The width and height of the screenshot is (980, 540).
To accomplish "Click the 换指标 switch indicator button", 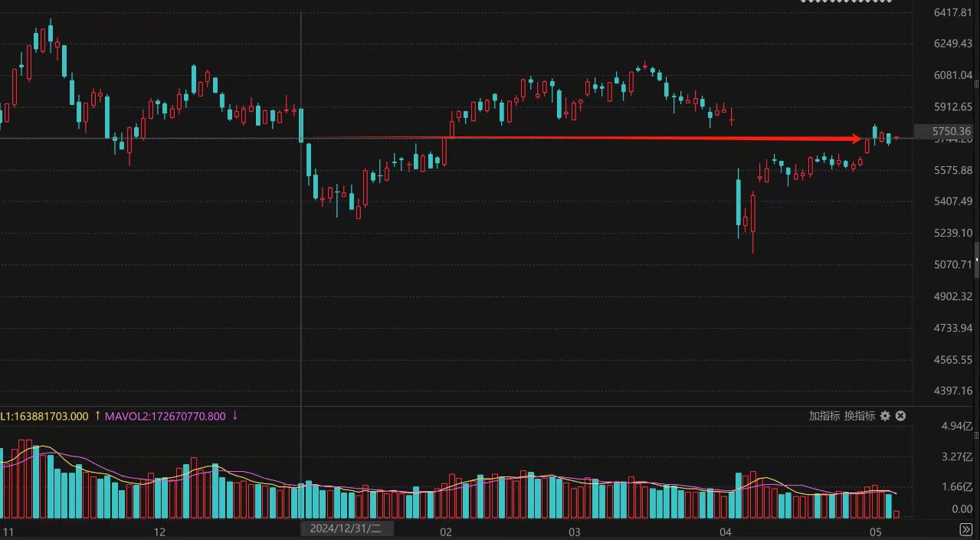I will [860, 416].
